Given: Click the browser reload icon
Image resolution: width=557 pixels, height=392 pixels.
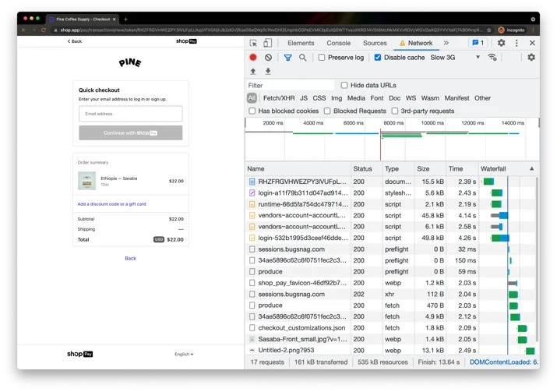Looking at the screenshot, I should pos(44,30).
